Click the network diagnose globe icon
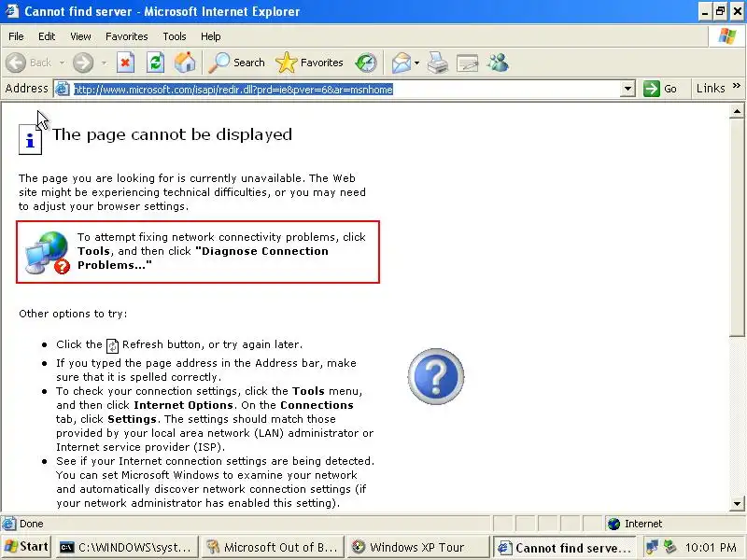 pyautogui.click(x=48, y=252)
